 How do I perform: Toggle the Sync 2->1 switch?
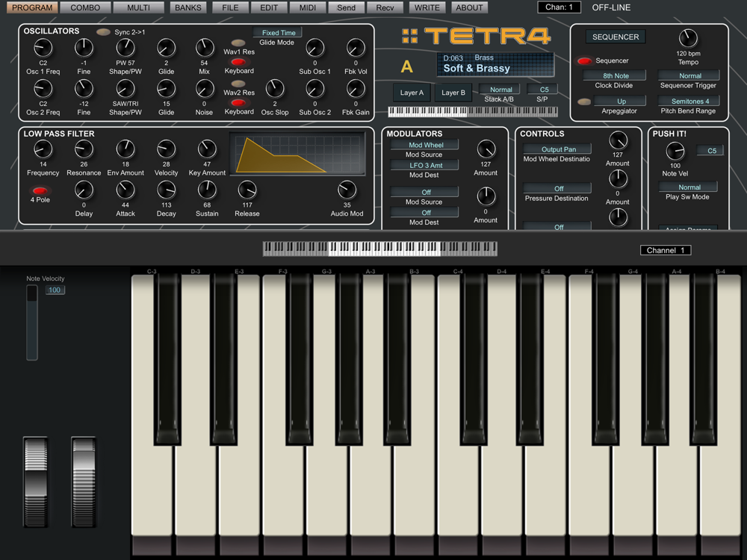click(x=103, y=32)
